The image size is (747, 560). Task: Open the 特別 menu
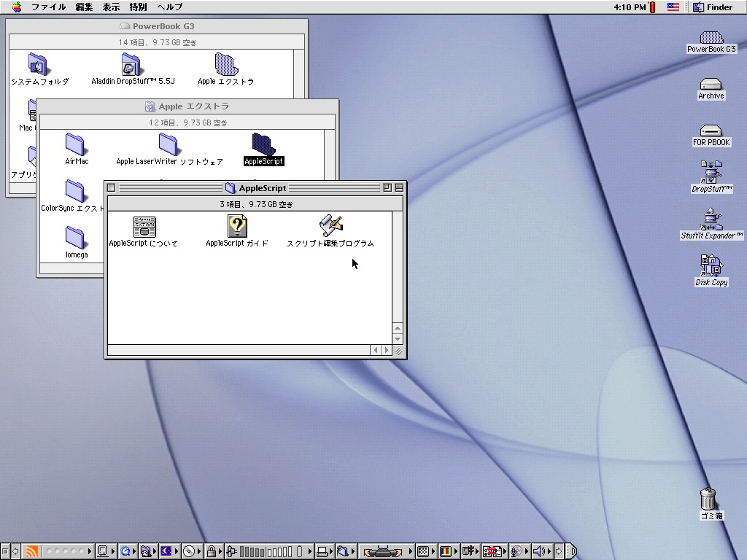pos(138,7)
